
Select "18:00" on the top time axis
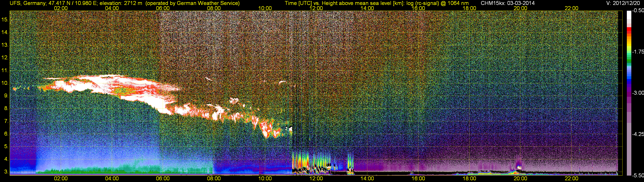coord(469,8)
